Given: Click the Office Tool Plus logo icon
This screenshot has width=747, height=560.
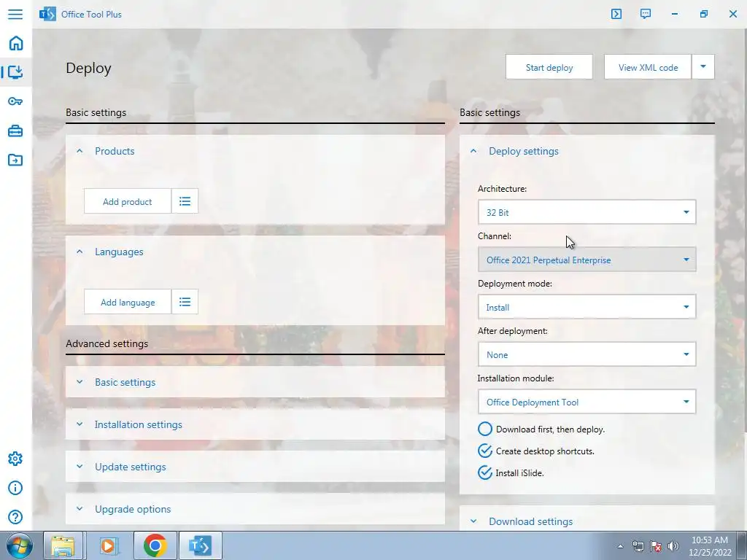Looking at the screenshot, I should (x=47, y=14).
